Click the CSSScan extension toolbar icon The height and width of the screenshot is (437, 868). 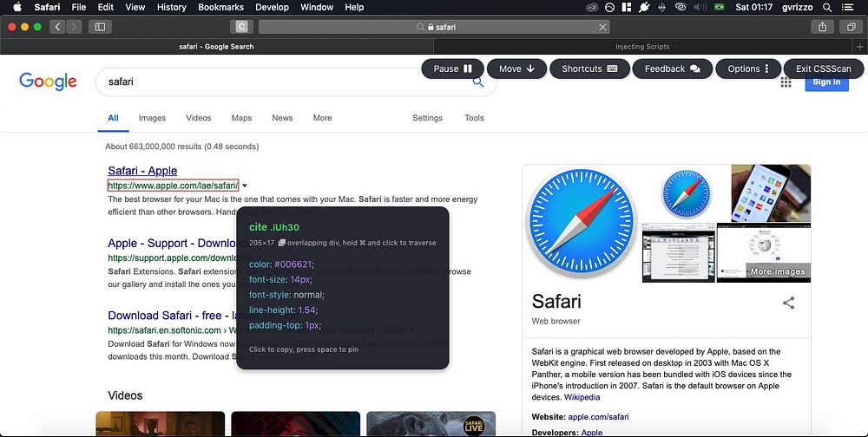point(241,27)
